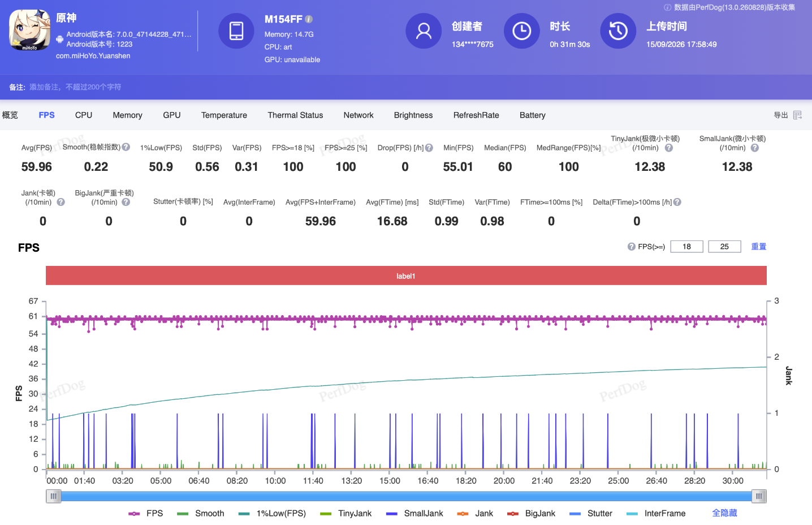The image size is (812, 525).
Task: Click the 重置 reset link
Action: tap(759, 247)
